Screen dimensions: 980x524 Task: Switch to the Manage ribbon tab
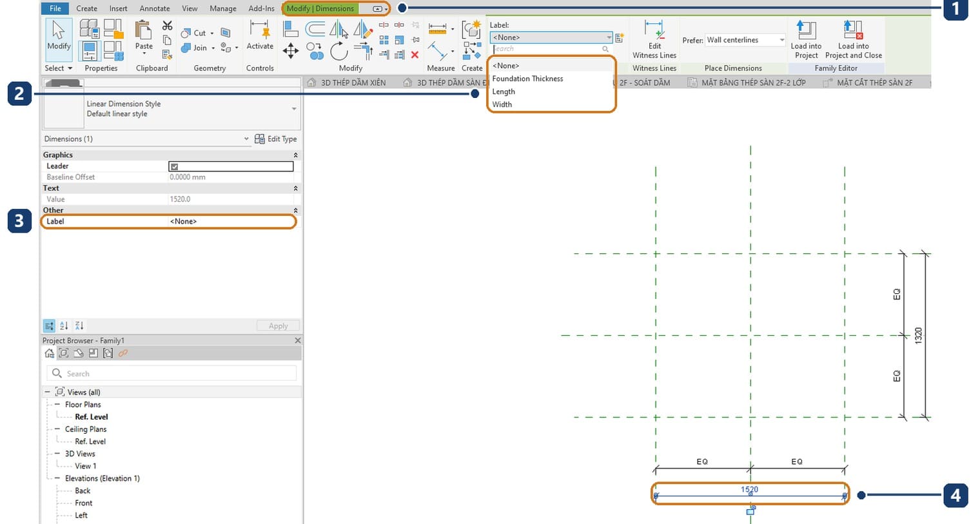223,8
